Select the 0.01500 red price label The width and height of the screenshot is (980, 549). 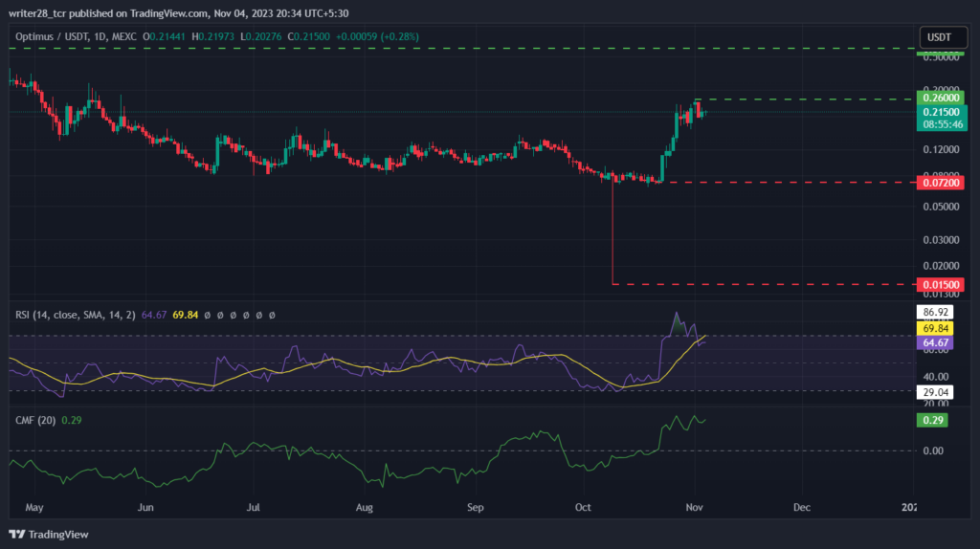(x=941, y=285)
